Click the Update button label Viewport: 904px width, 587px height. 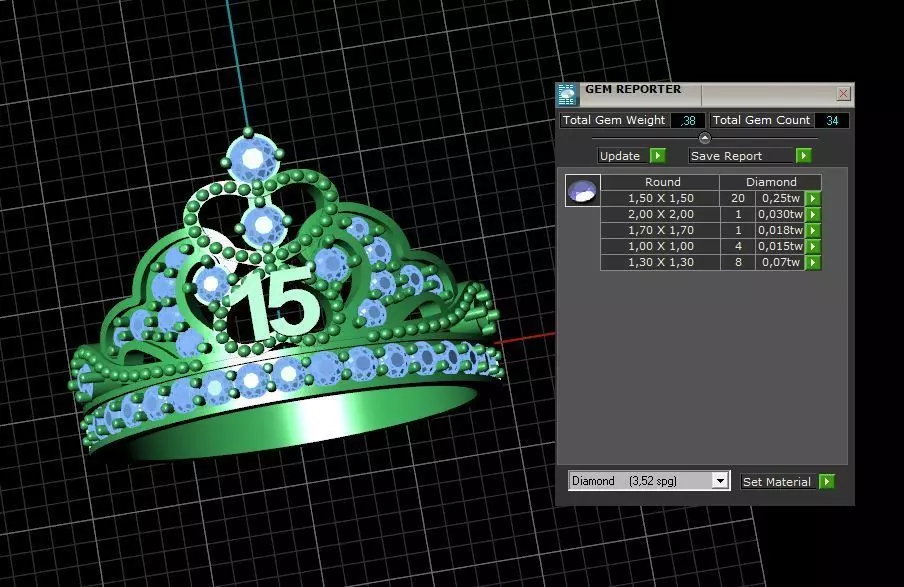coord(620,156)
